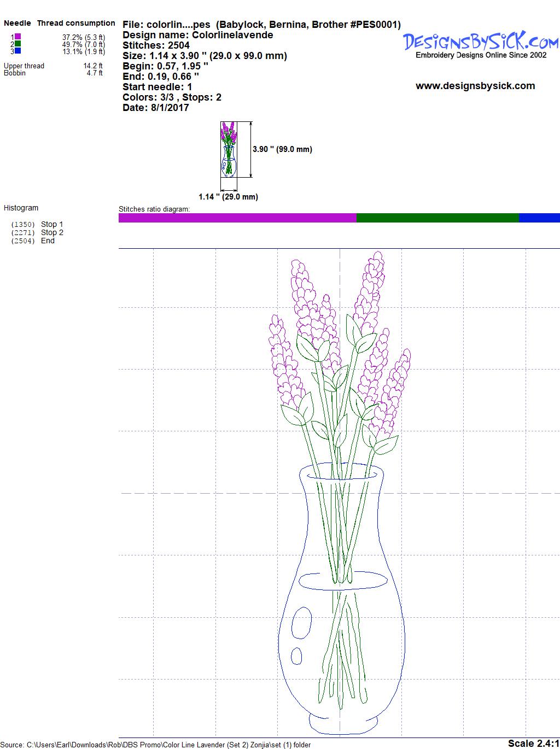
Task: Select Stop 2 in the histogram list
Action: (52, 232)
